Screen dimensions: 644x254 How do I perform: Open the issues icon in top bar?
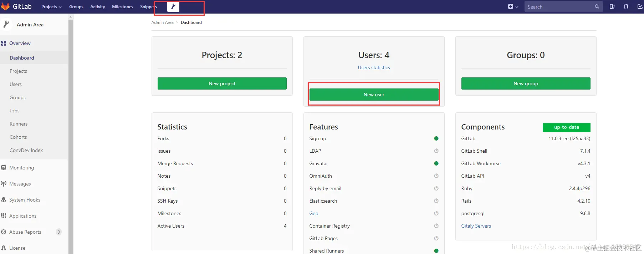pyautogui.click(x=612, y=6)
